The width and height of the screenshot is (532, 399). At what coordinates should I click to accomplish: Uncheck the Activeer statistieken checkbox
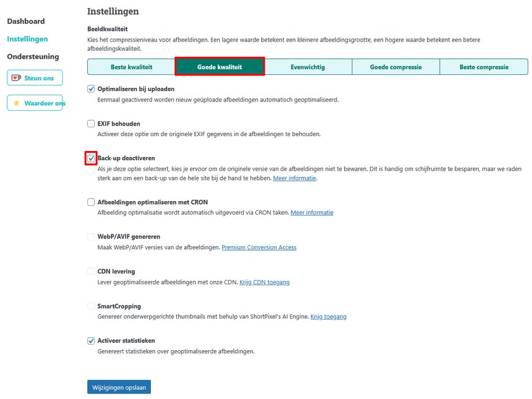tap(91, 340)
